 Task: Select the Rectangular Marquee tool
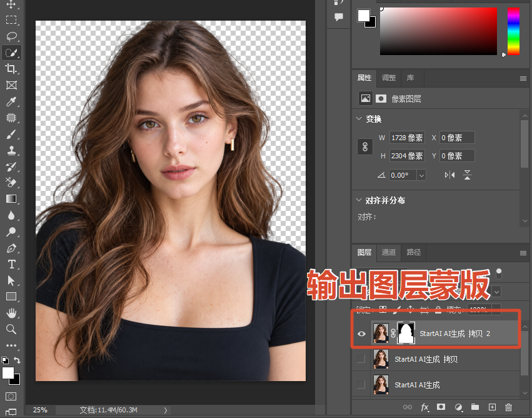click(x=11, y=19)
